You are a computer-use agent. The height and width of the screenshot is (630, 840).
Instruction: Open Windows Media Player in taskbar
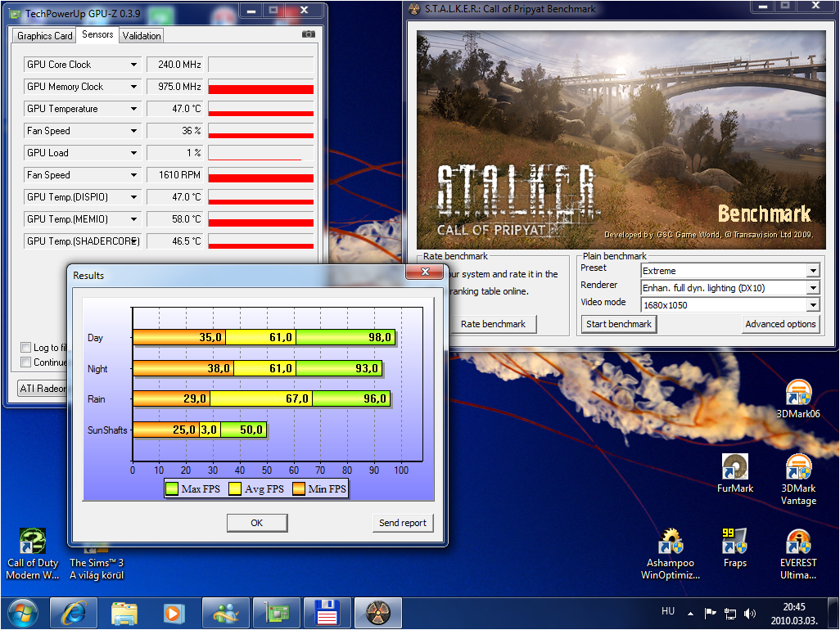tap(173, 613)
